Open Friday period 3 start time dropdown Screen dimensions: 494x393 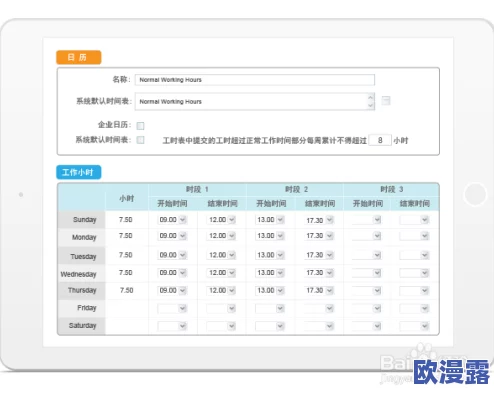pos(367,308)
